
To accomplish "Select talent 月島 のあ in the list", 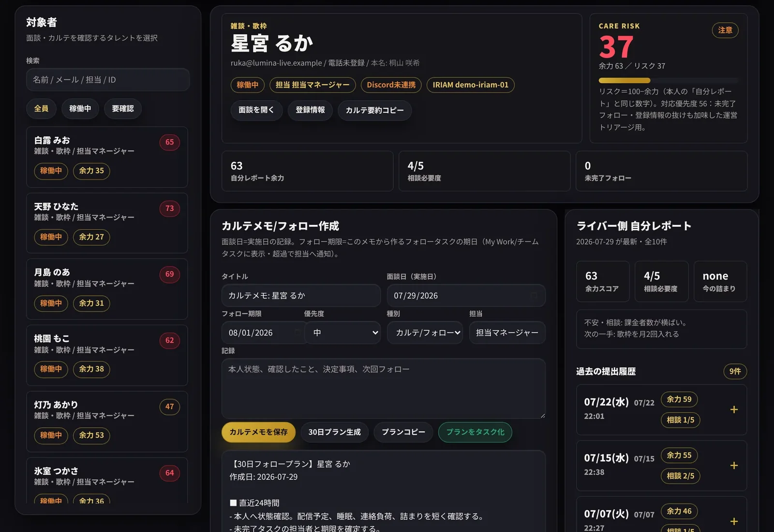I will point(107,289).
